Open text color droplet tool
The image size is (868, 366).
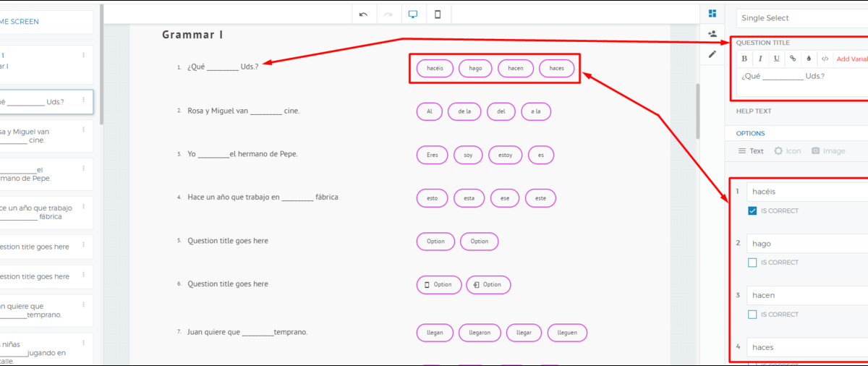coord(809,59)
